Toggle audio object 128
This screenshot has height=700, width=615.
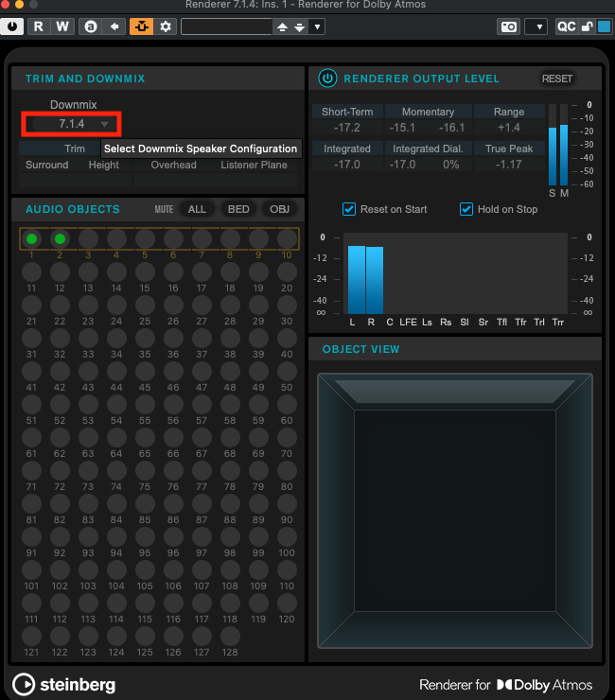coord(230,637)
